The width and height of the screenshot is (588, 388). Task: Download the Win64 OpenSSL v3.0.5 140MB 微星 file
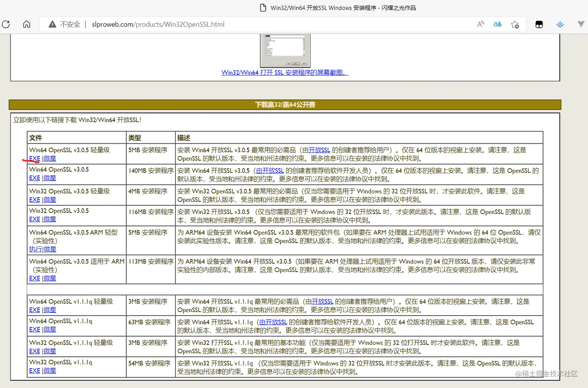pos(49,178)
